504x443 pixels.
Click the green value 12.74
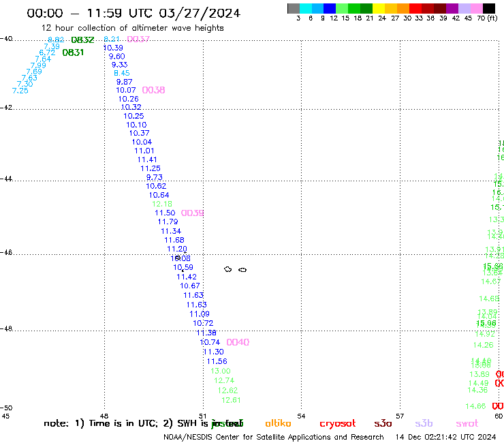click(x=224, y=380)
